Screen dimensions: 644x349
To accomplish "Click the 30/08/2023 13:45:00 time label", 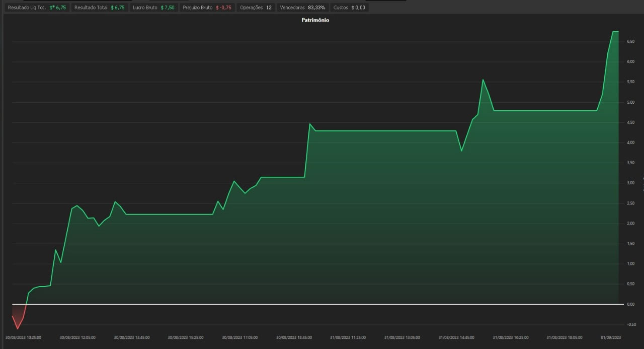I will coord(132,337).
